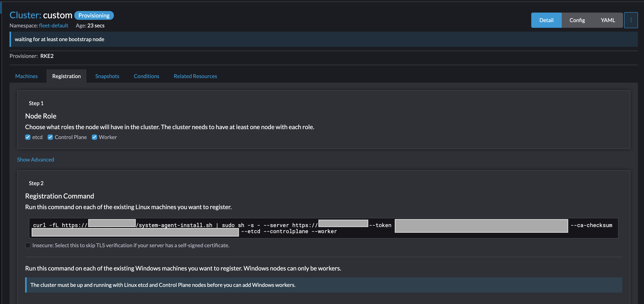Toggle the Control Plane role checkbox
644x304 pixels.
pyautogui.click(x=50, y=137)
